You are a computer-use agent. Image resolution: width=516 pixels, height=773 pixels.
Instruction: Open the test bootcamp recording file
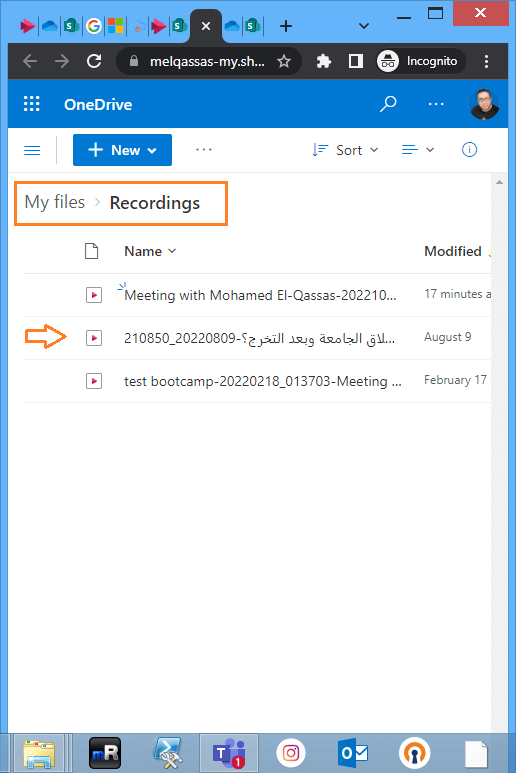pos(263,381)
